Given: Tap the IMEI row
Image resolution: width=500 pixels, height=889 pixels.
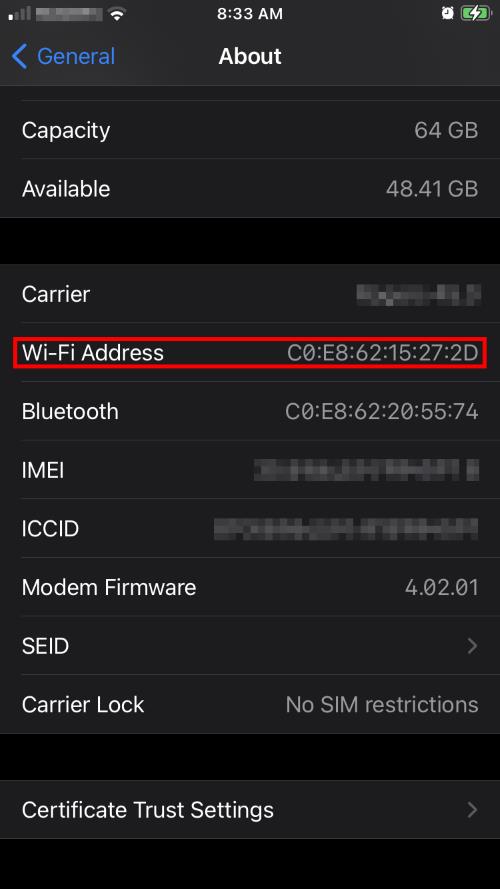Looking at the screenshot, I should point(250,470).
